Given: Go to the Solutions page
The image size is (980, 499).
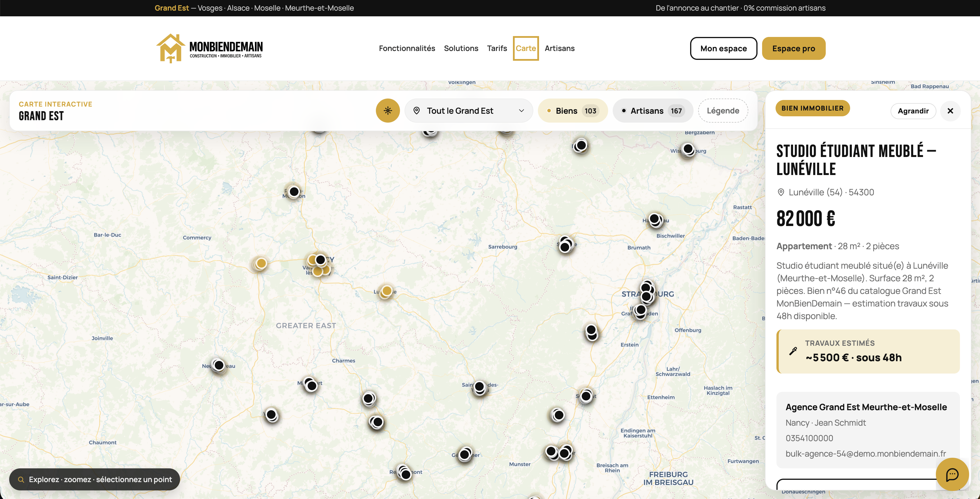Looking at the screenshot, I should tap(461, 48).
